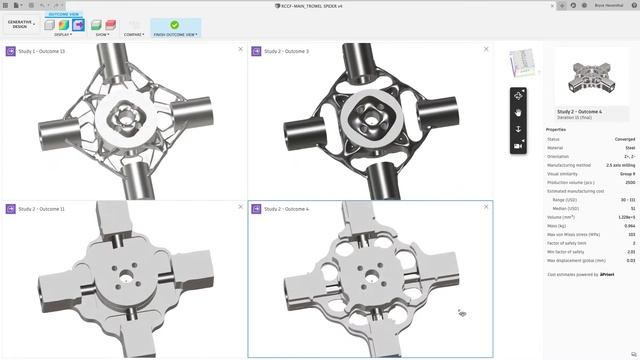640x360 pixels.
Task: Click Study 2 - Outcome 4 purple icon
Action: (x=256, y=209)
